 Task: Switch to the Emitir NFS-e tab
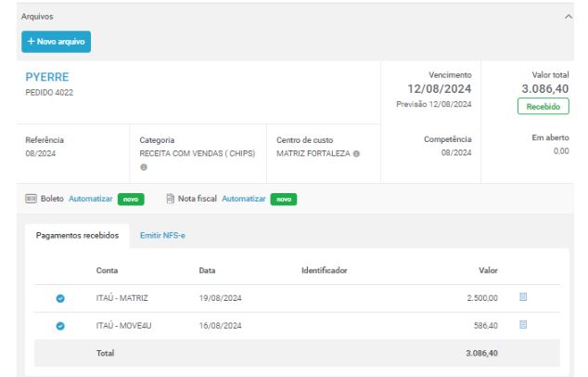tap(162, 236)
